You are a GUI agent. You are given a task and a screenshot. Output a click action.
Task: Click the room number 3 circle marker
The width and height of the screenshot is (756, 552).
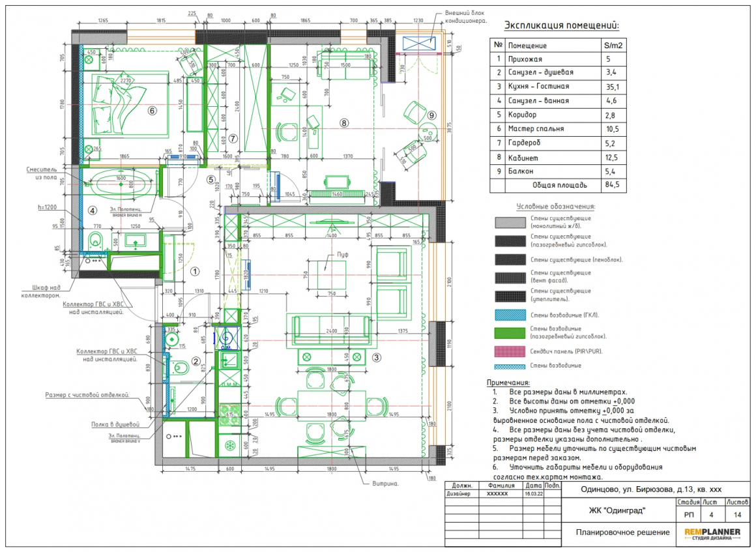point(377,357)
